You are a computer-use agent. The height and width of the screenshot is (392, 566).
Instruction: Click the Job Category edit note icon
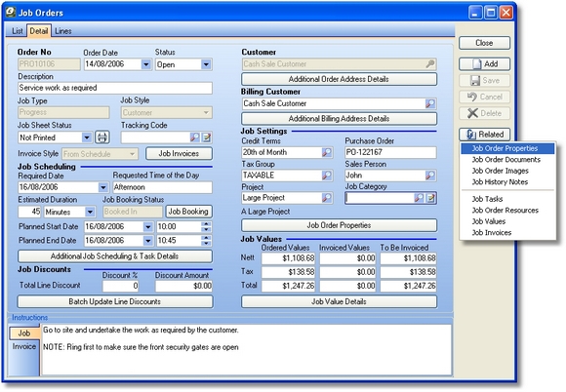pyautogui.click(x=430, y=198)
